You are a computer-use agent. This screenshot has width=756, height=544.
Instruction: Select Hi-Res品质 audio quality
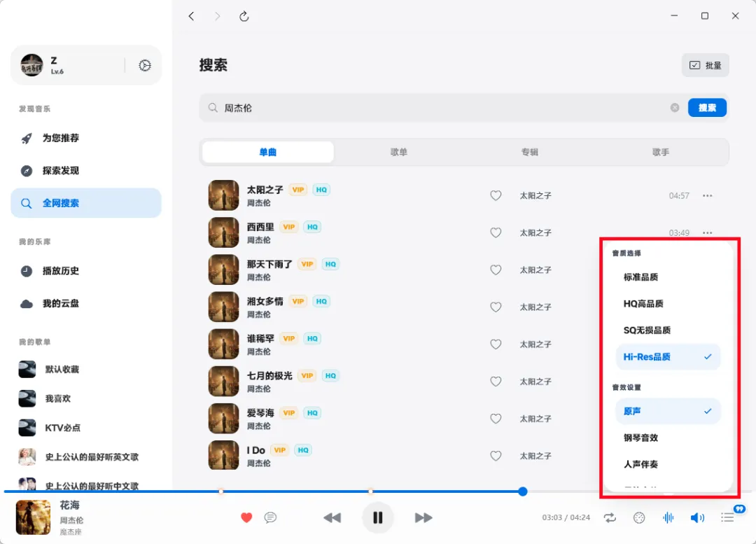[x=668, y=357]
